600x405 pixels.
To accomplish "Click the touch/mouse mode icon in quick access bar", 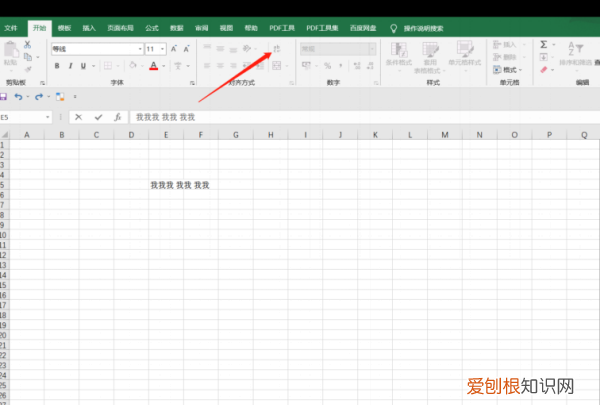I will tap(60, 96).
